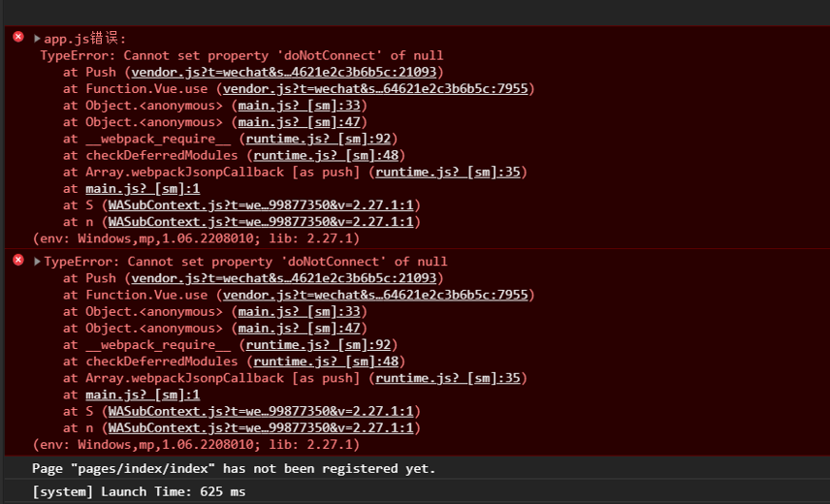The width and height of the screenshot is (830, 504).
Task: Open WASubContext.js link at S in first error
Action: 261,205
